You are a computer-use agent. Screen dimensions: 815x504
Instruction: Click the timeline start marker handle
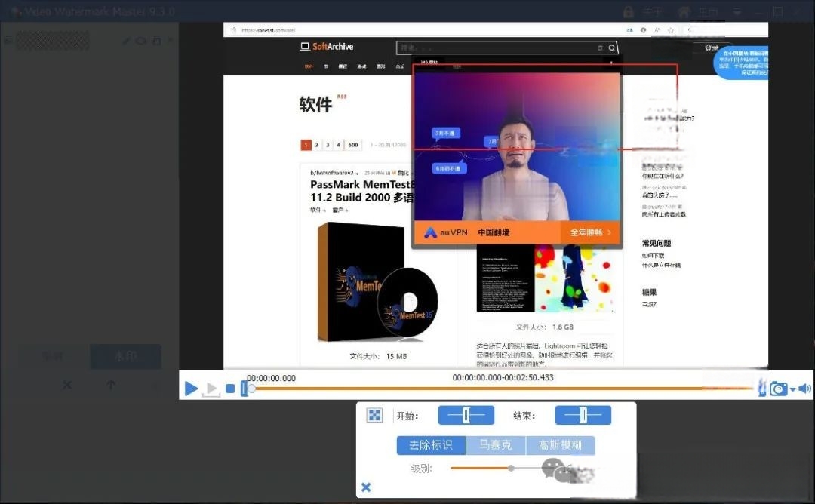(x=244, y=388)
